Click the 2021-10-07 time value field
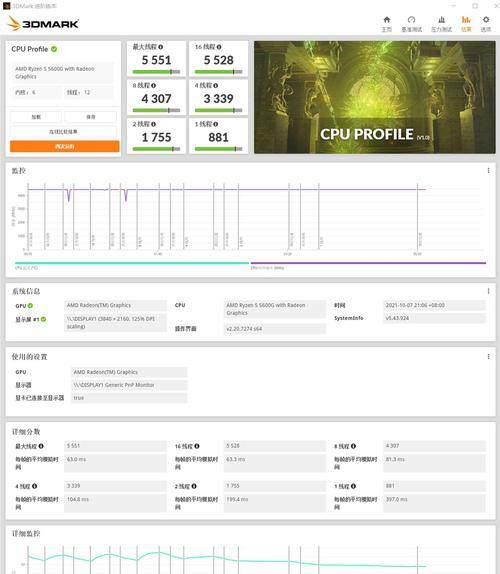The height and width of the screenshot is (574, 500). [x=434, y=305]
